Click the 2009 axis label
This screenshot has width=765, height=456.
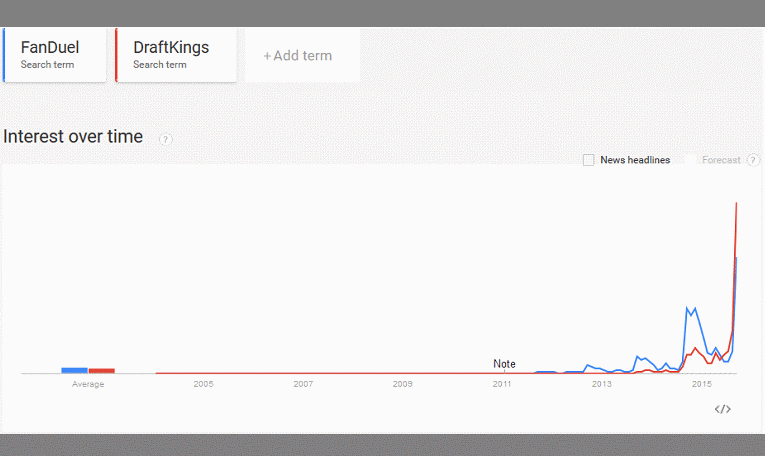point(403,384)
